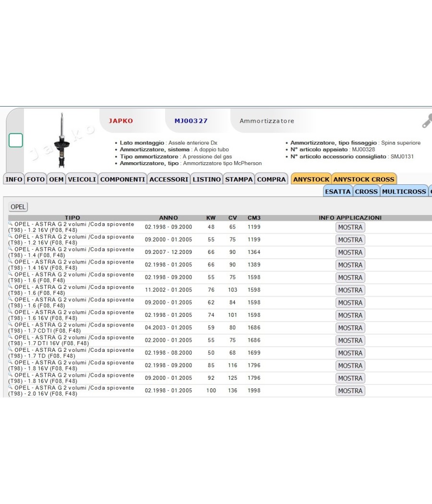Click magnifier icon beside 1.7 CDTI row
The height and width of the screenshot is (504, 432).
coord(10,324)
